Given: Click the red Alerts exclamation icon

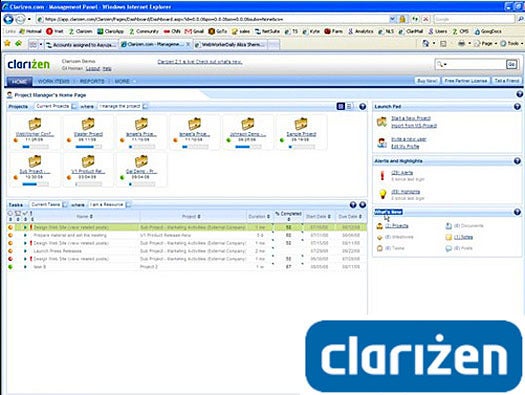Looking at the screenshot, I should coord(382,175).
